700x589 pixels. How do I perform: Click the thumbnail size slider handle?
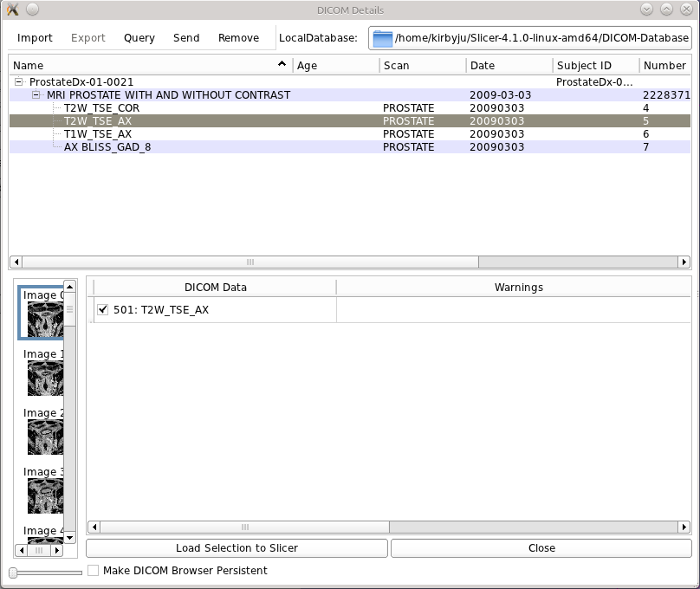click(13, 573)
